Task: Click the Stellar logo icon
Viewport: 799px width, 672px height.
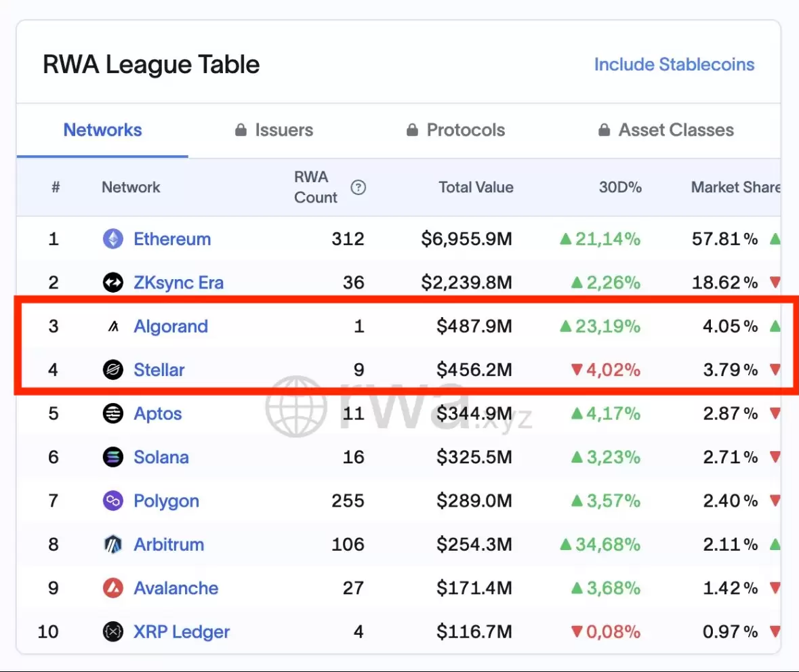Action: pyautogui.click(x=113, y=369)
